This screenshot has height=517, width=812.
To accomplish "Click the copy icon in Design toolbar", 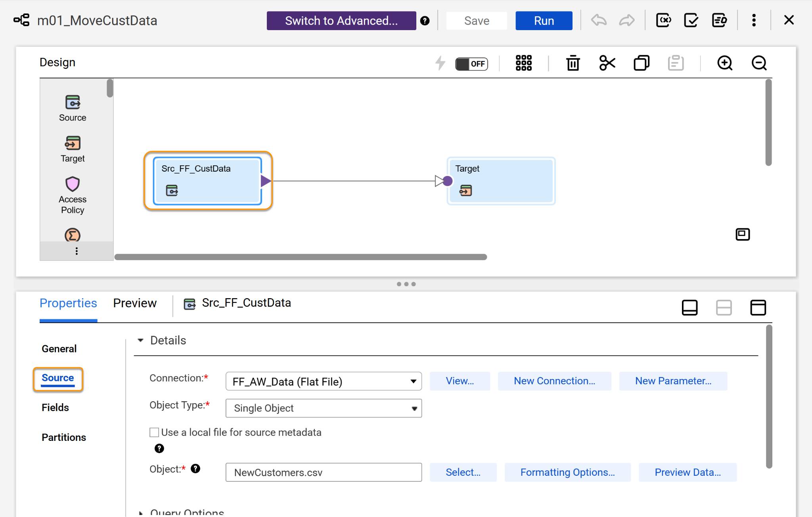I will (641, 63).
